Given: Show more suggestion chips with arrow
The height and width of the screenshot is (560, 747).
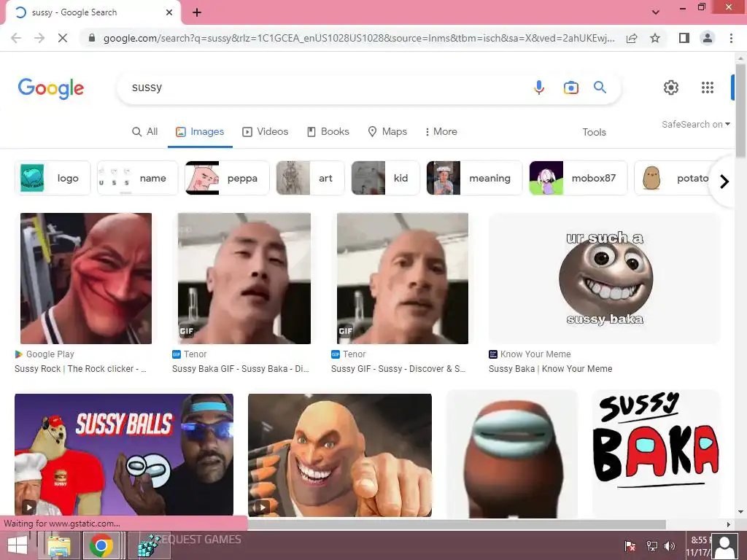Looking at the screenshot, I should (724, 182).
